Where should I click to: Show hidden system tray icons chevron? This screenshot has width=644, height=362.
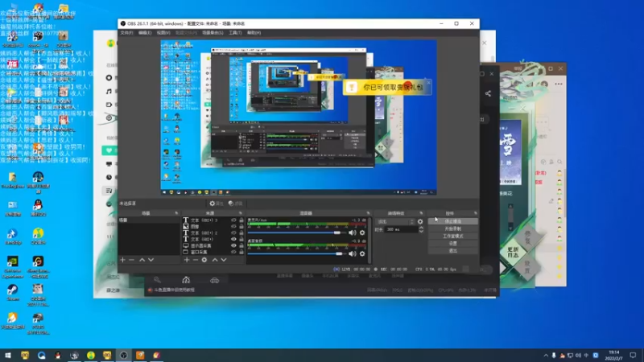pyautogui.click(x=546, y=356)
